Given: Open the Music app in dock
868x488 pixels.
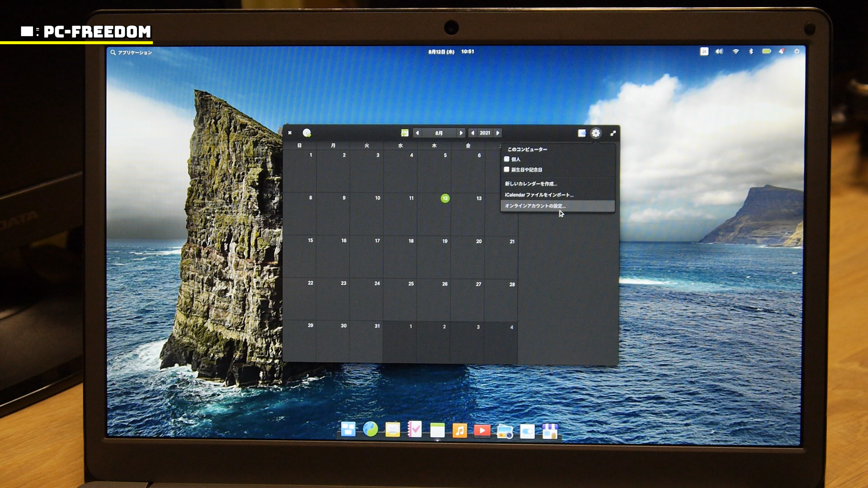Looking at the screenshot, I should [459, 431].
